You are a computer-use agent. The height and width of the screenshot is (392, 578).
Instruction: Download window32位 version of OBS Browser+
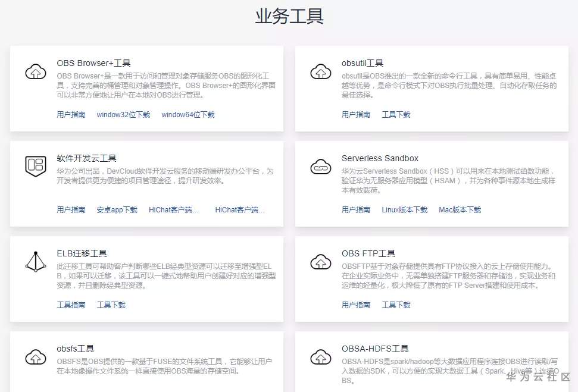point(123,115)
